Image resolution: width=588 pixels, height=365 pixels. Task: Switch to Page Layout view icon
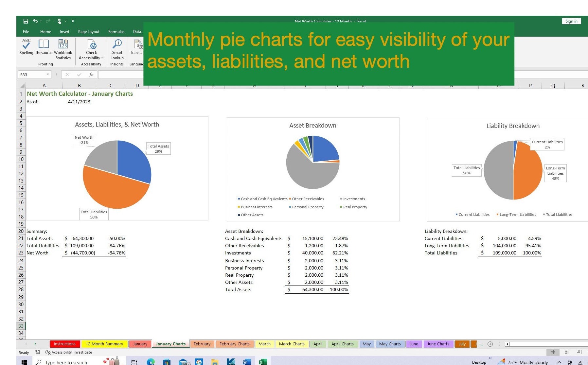[x=566, y=352]
